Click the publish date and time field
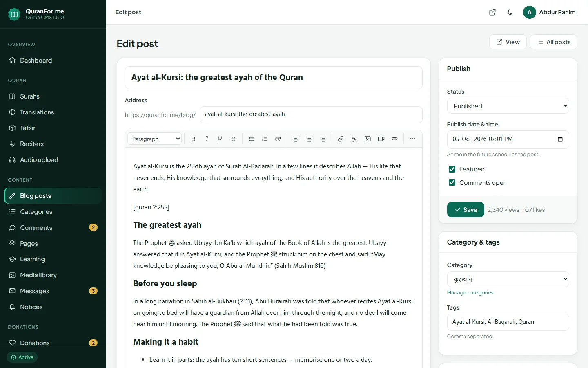This screenshot has width=588, height=368. (508, 139)
